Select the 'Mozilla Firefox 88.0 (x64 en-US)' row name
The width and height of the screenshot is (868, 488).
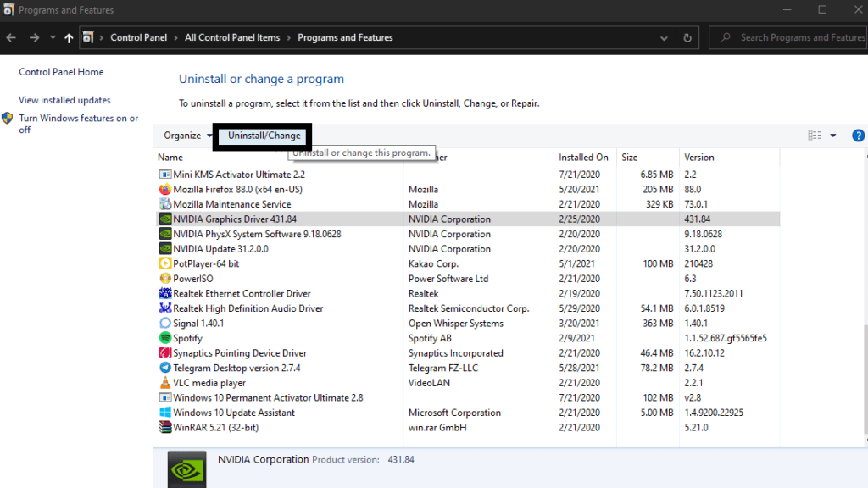coord(237,189)
